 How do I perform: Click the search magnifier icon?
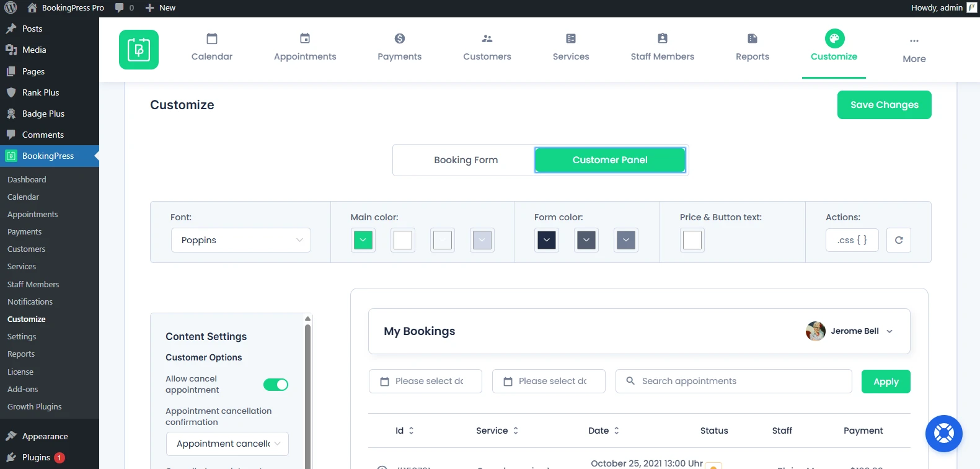point(630,381)
